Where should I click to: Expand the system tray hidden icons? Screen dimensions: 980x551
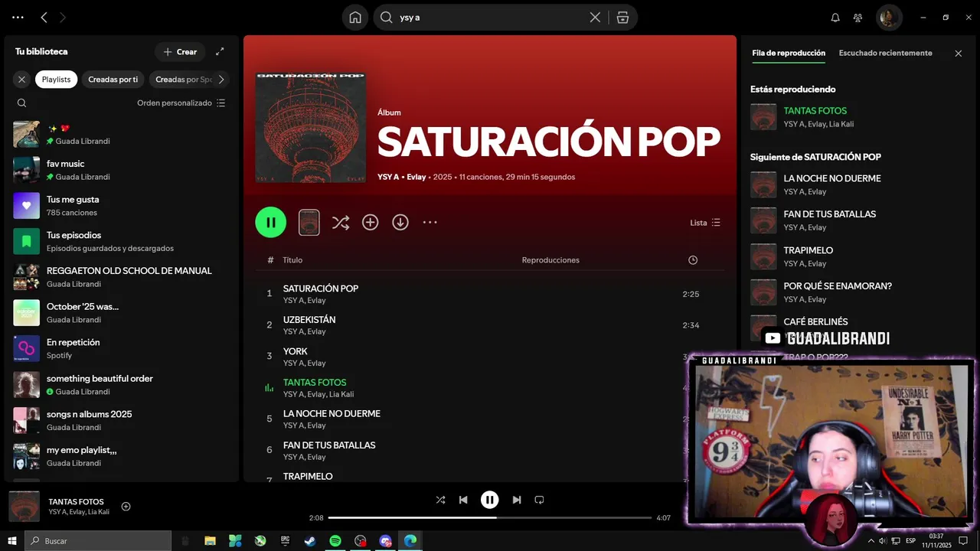tap(871, 541)
